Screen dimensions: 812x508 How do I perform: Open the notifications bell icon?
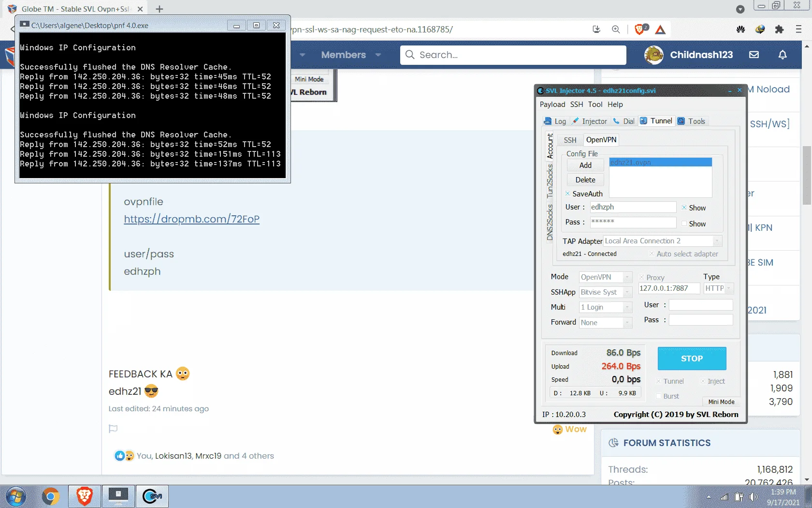pos(783,55)
